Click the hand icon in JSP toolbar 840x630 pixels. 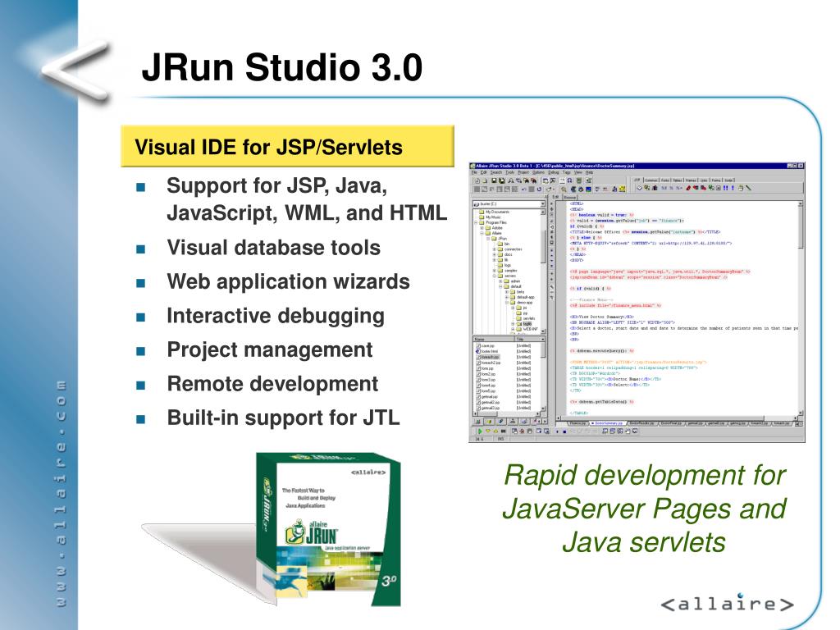[741, 188]
